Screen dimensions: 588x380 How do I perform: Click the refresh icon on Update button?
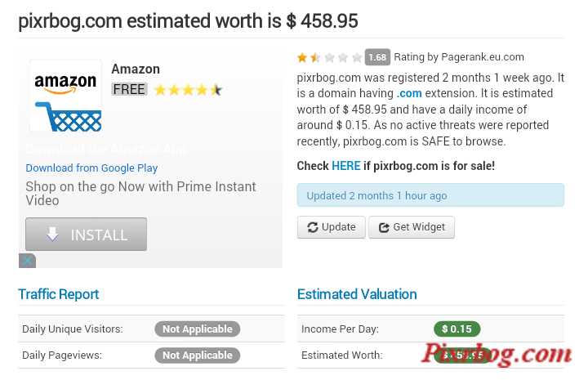312,227
